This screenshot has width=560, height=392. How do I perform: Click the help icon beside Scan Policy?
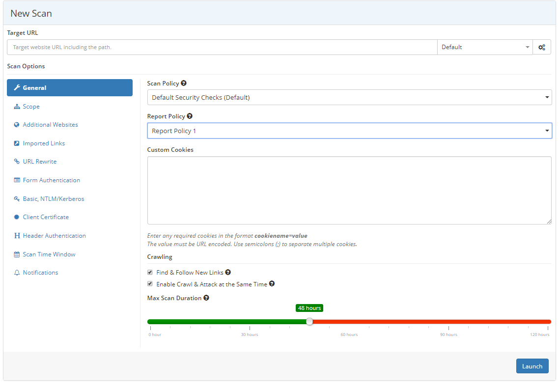[x=183, y=83]
